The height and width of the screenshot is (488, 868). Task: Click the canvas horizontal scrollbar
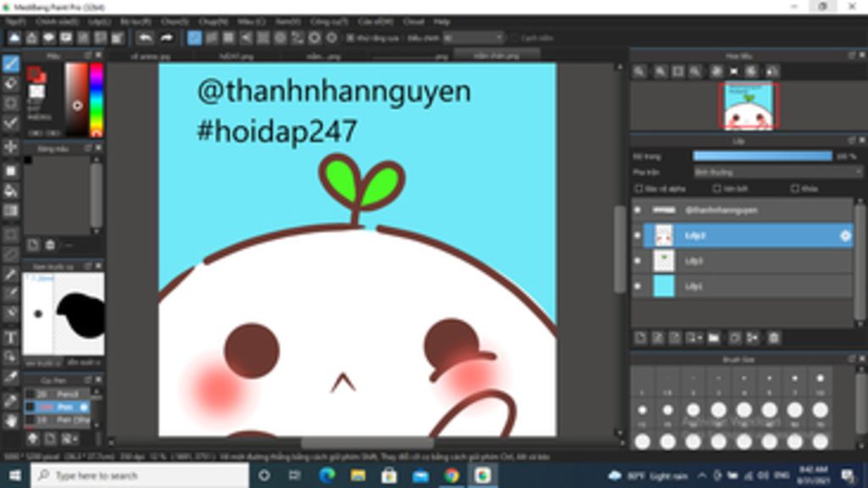tap(367, 442)
